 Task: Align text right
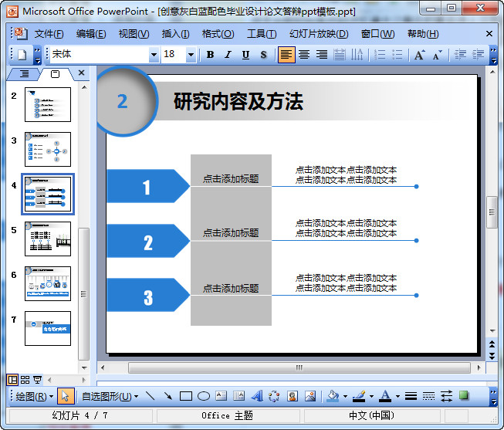322,55
